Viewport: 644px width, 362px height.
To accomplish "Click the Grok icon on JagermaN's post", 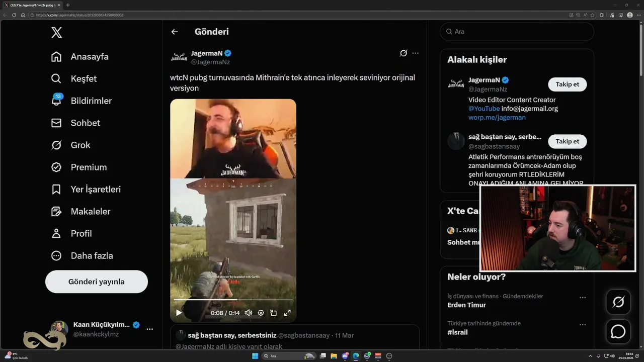I will click(404, 53).
